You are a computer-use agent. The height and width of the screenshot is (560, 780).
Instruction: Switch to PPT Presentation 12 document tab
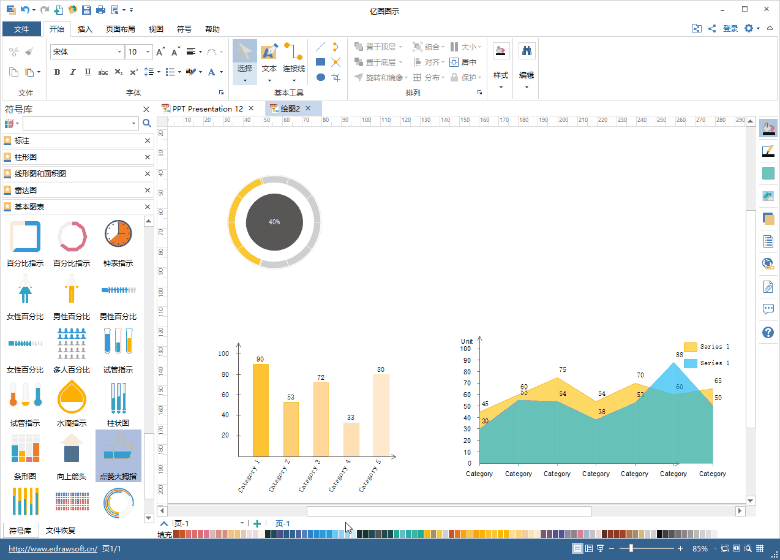click(207, 108)
